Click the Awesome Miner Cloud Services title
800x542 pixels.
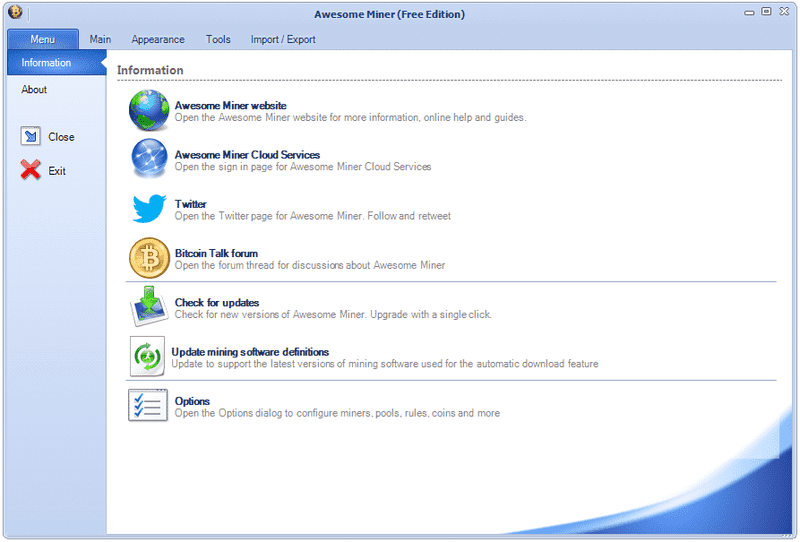click(x=247, y=155)
